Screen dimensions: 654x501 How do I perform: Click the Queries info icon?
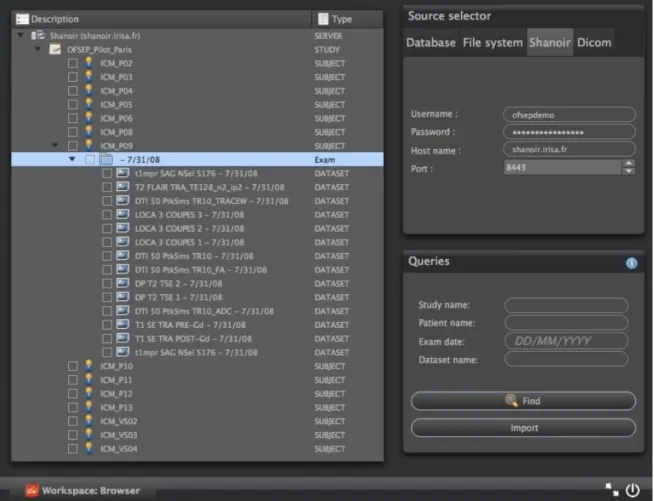pyautogui.click(x=631, y=263)
